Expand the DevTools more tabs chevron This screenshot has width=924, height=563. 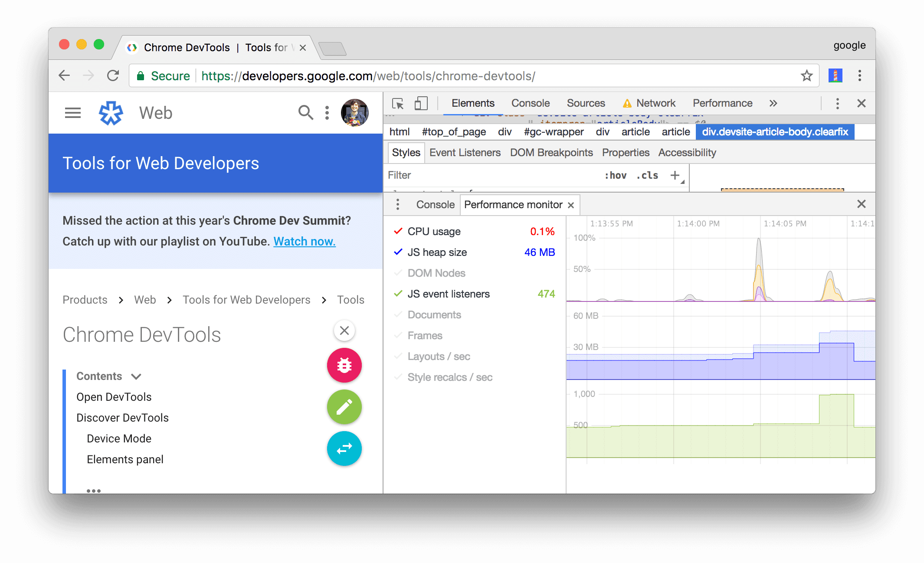coord(773,104)
